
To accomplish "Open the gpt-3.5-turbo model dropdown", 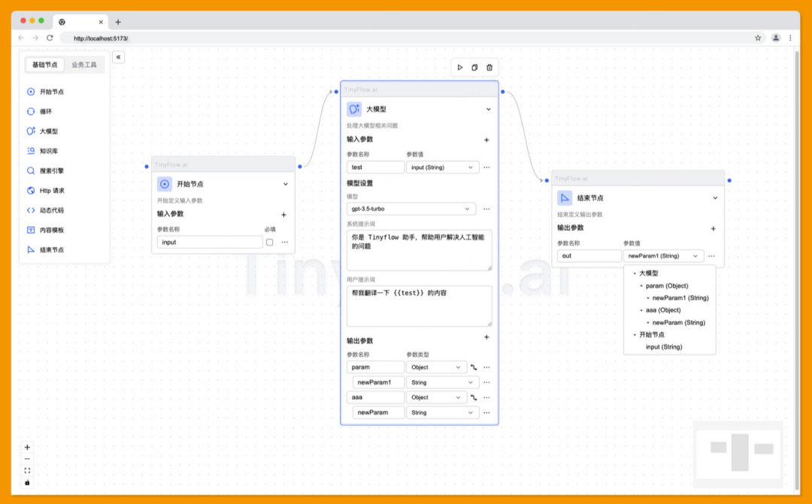I will 411,209.
